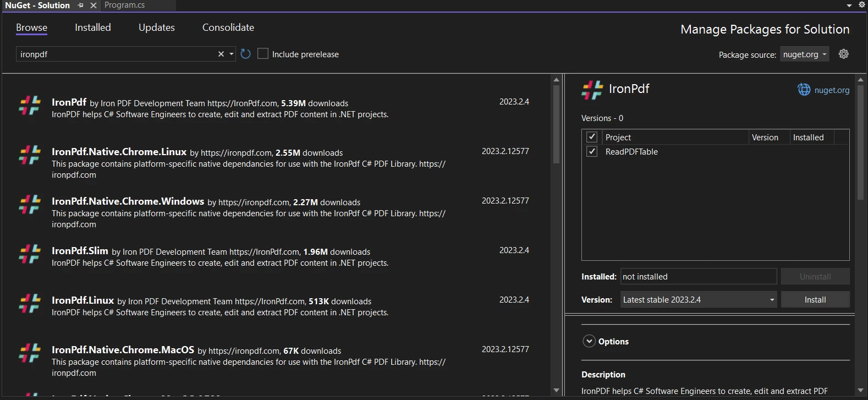This screenshot has width=868, height=400.
Task: Click IronPdf.Native.Chrome.Windows version 2023.2.12577
Action: [505, 201]
